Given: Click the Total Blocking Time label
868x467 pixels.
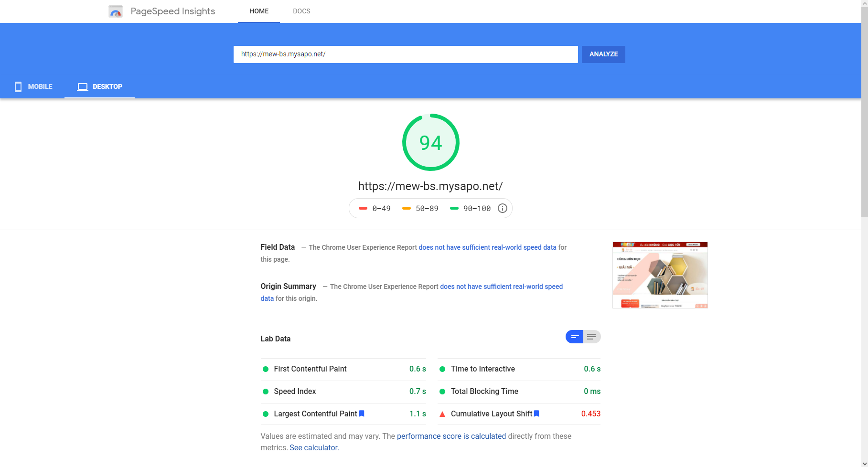Looking at the screenshot, I should point(484,392).
